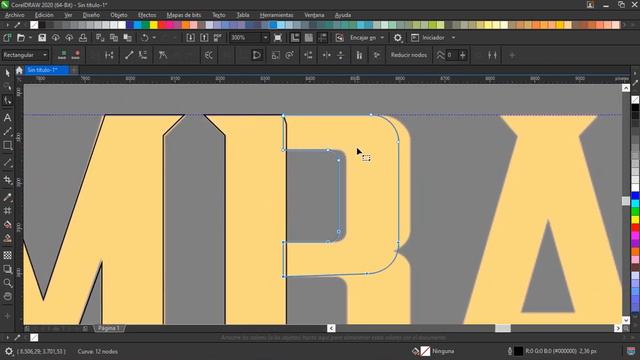640x360 pixels.
Task: Publish to PDF from toolbar
Action: (218, 38)
